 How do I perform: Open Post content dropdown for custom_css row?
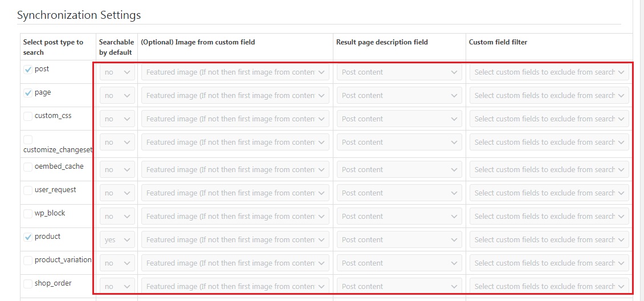click(399, 119)
